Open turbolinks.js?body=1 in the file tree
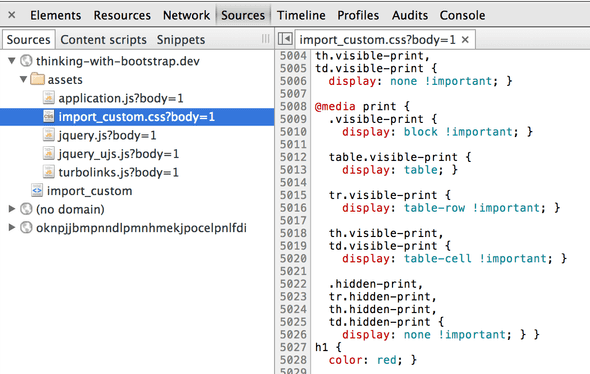The height and width of the screenshot is (374, 590). click(x=119, y=172)
